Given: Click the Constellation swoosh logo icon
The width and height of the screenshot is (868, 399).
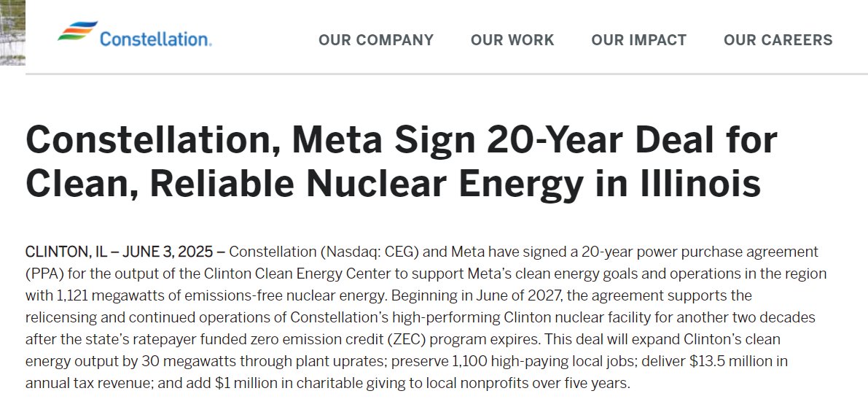Looking at the screenshot, I should pyautogui.click(x=77, y=31).
